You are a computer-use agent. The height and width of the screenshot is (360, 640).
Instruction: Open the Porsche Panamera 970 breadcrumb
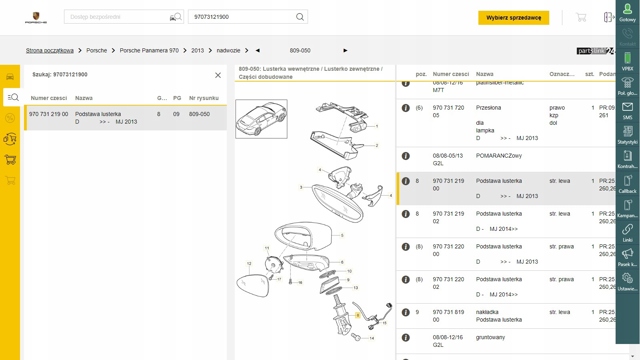tap(149, 51)
